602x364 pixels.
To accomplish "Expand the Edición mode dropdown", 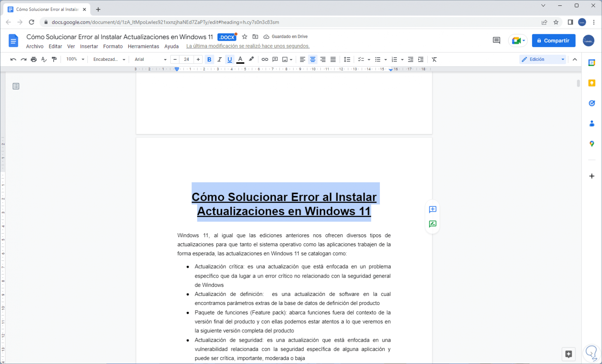I will pyautogui.click(x=543, y=59).
